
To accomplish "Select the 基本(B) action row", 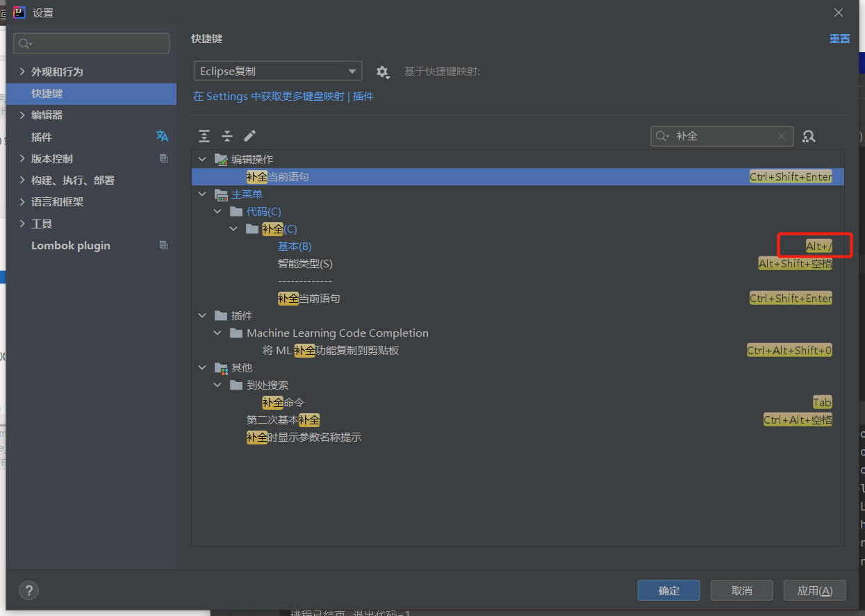I will [518, 246].
